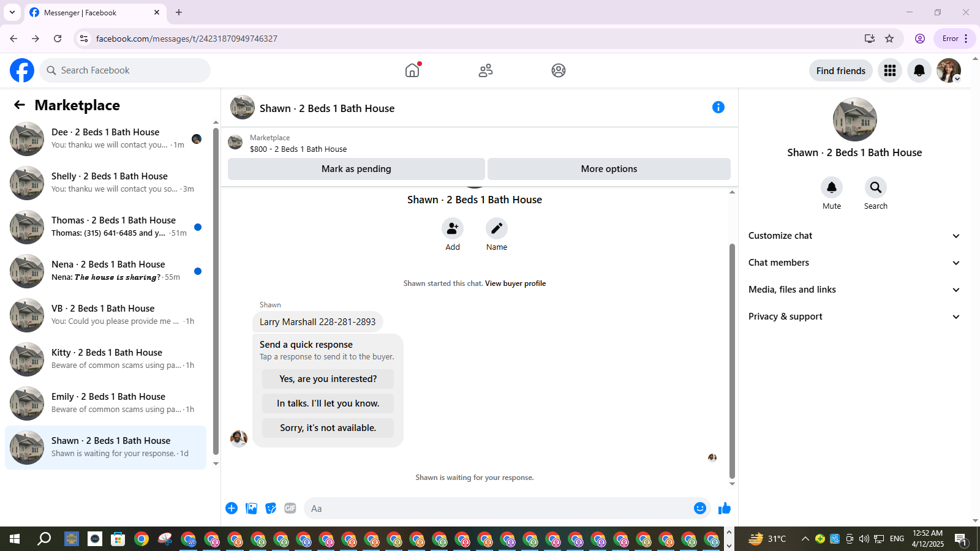Click the message input field
980x551 pixels.
[x=499, y=508]
